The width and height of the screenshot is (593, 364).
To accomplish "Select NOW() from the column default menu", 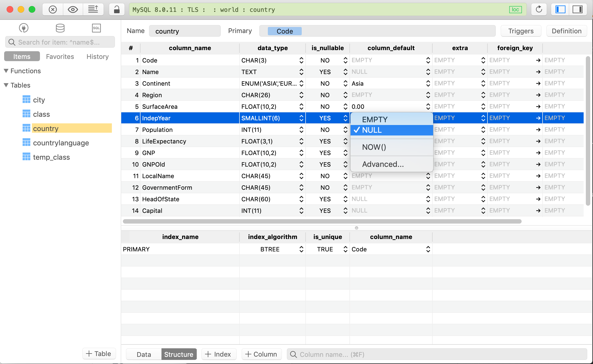I will 374,147.
